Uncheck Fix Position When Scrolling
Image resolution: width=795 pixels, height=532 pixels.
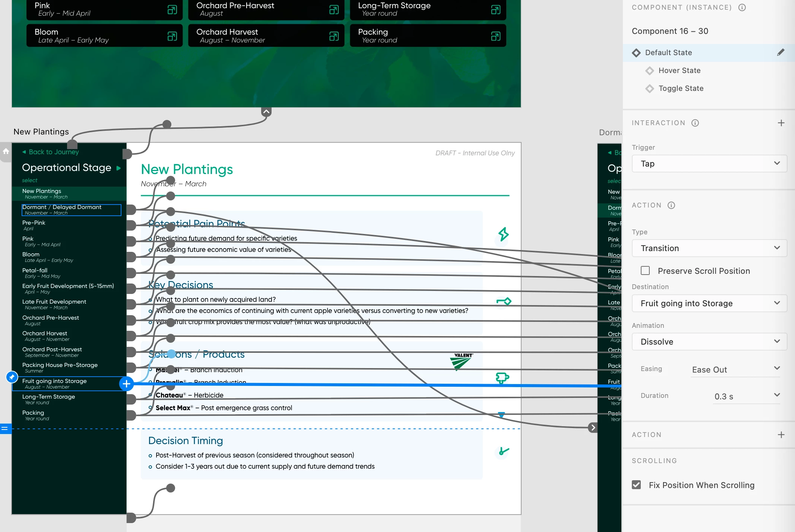point(636,485)
